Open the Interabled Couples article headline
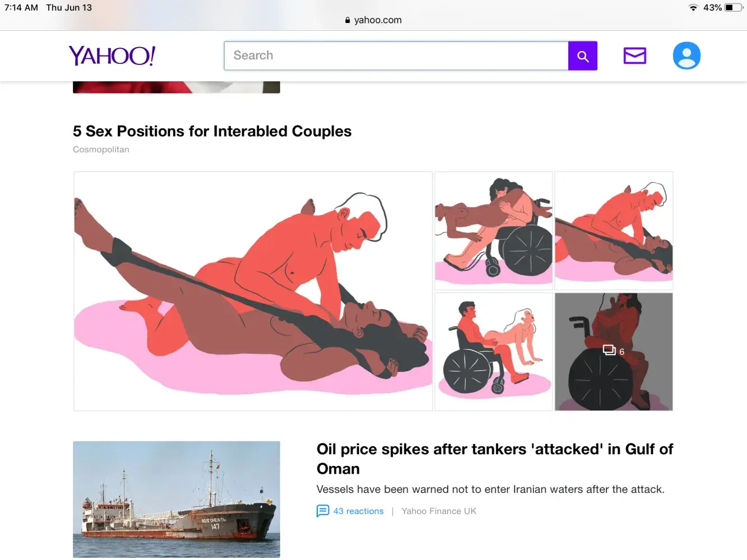The width and height of the screenshot is (747, 560). [212, 131]
